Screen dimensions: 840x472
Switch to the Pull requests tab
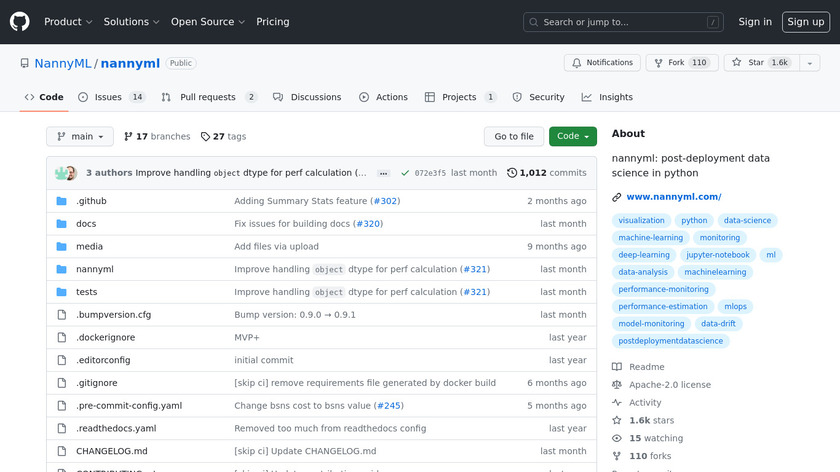209,97
